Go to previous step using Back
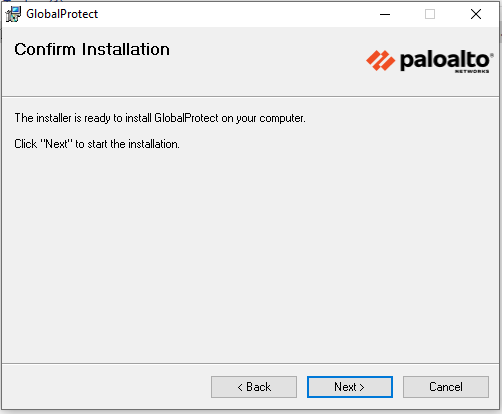This screenshot has height=414, width=502. (254, 387)
